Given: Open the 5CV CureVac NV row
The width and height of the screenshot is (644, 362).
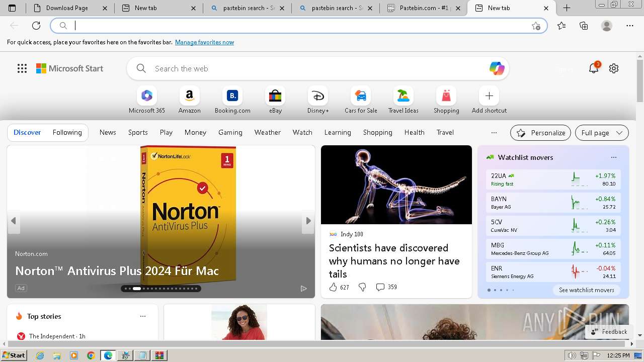Looking at the screenshot, I should pyautogui.click(x=553, y=226).
